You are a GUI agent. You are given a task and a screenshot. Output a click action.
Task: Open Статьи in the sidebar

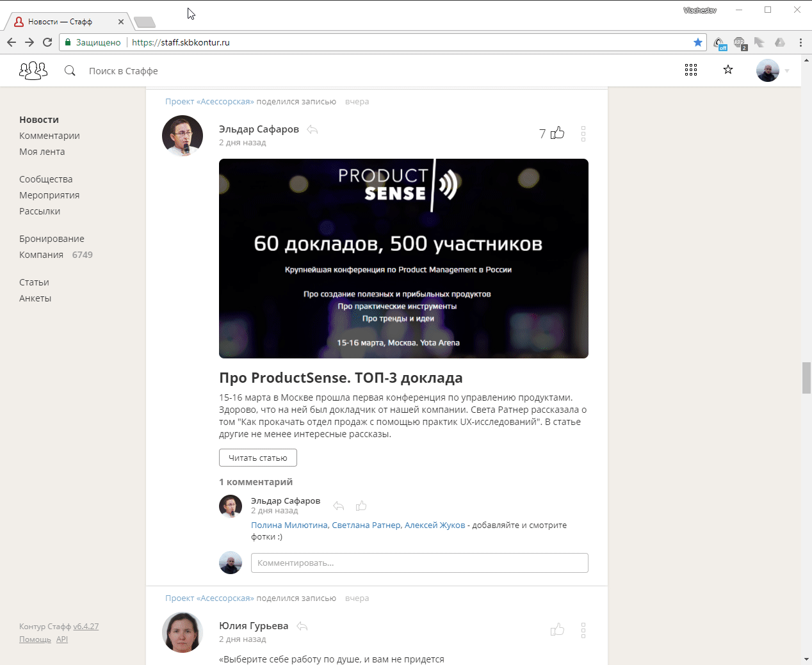tap(34, 282)
